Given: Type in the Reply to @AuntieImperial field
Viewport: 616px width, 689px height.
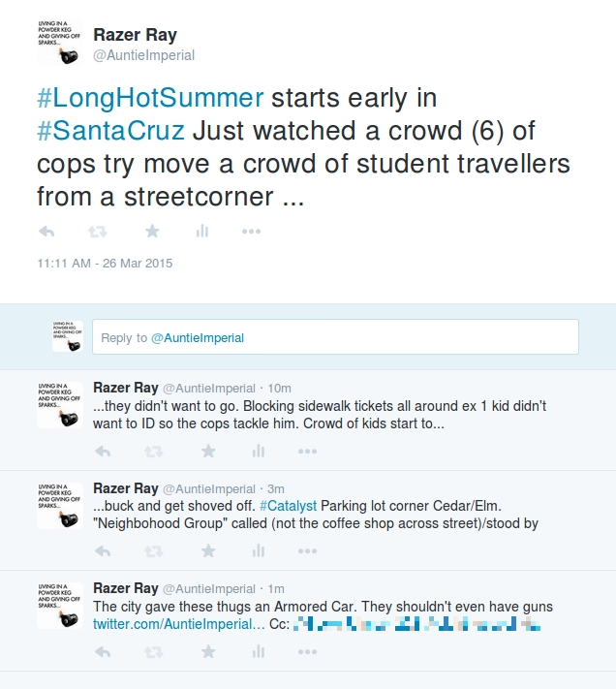Looking at the screenshot, I should [x=335, y=337].
